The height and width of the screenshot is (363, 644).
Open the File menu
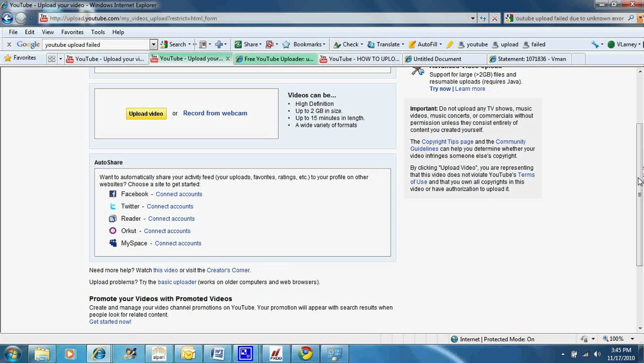click(x=13, y=32)
